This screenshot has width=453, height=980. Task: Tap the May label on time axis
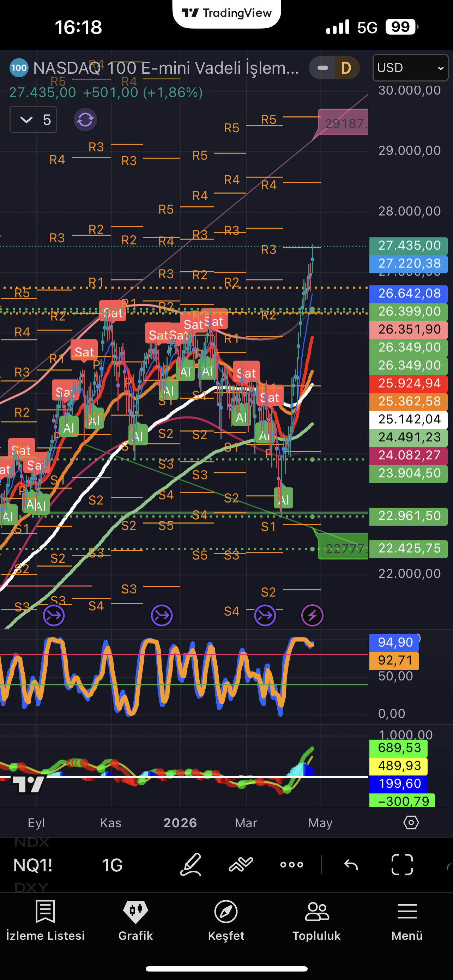click(320, 823)
